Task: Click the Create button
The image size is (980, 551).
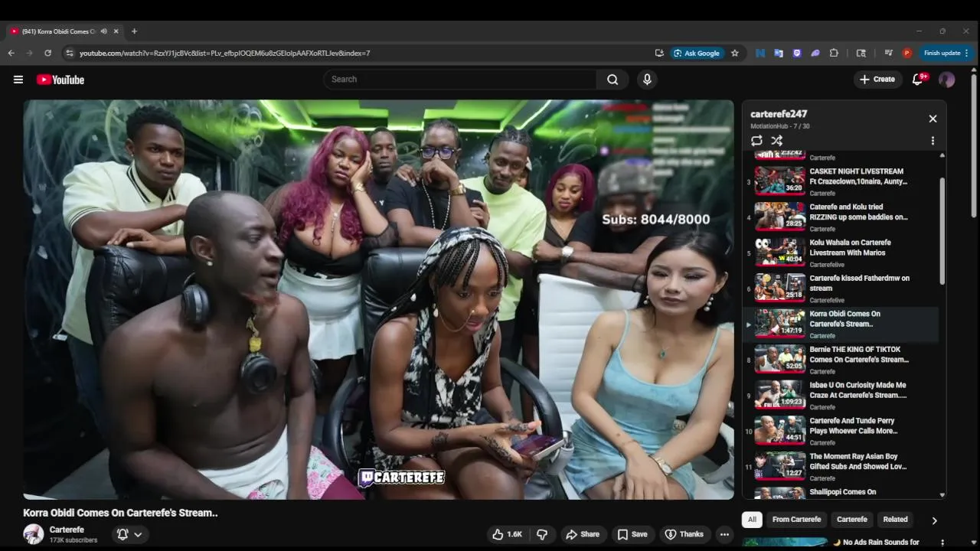Action: click(878, 80)
